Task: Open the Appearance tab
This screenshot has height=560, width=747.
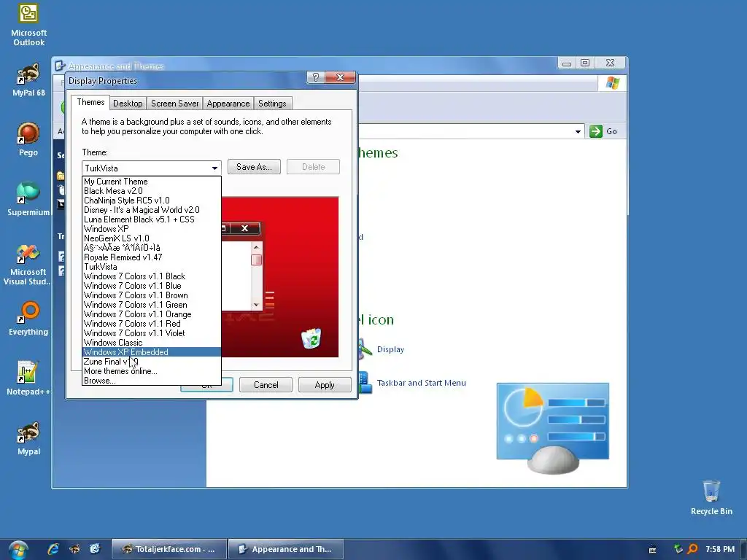Action: tap(228, 104)
